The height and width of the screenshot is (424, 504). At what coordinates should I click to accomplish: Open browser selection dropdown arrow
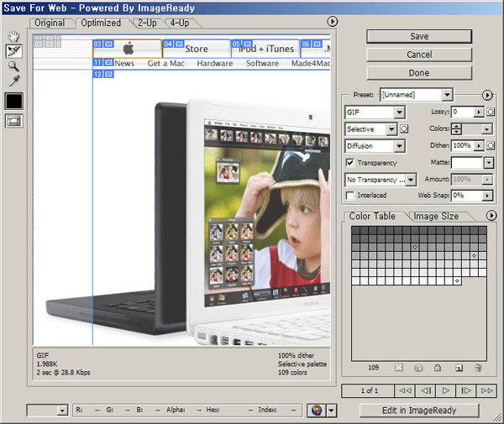(332, 411)
